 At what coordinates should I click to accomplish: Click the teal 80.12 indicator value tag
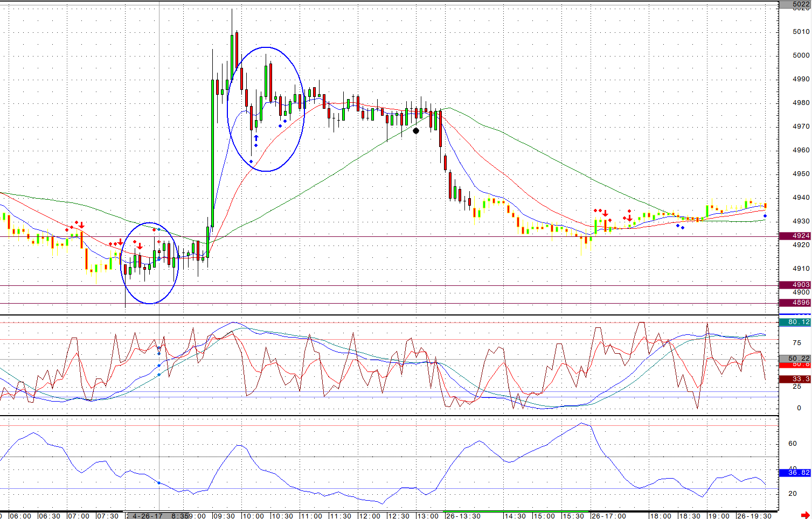795,322
